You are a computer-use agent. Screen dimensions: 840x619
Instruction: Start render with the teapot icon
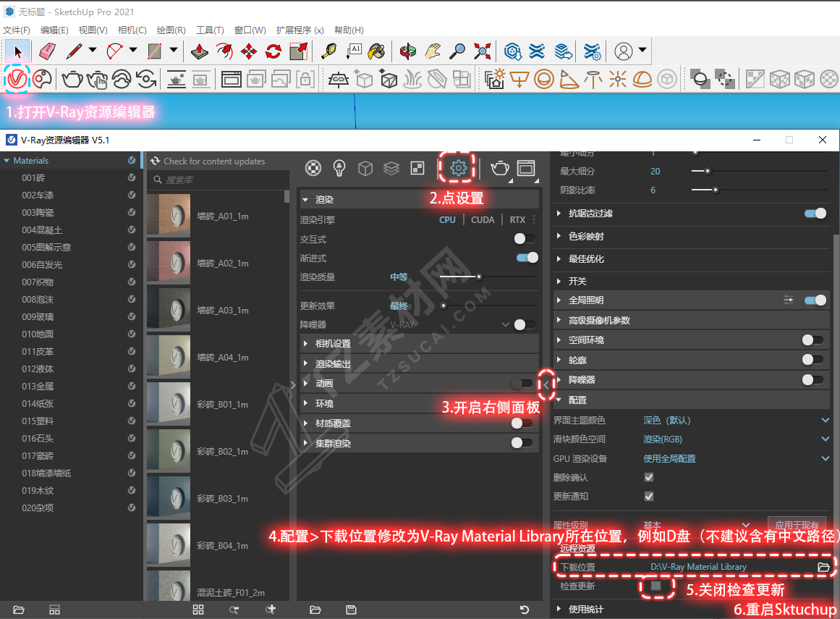click(72, 80)
